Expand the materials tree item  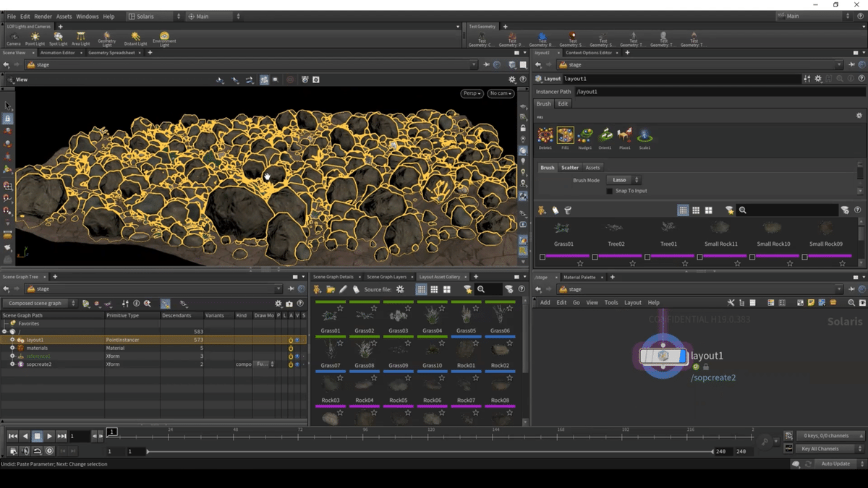(12, 348)
